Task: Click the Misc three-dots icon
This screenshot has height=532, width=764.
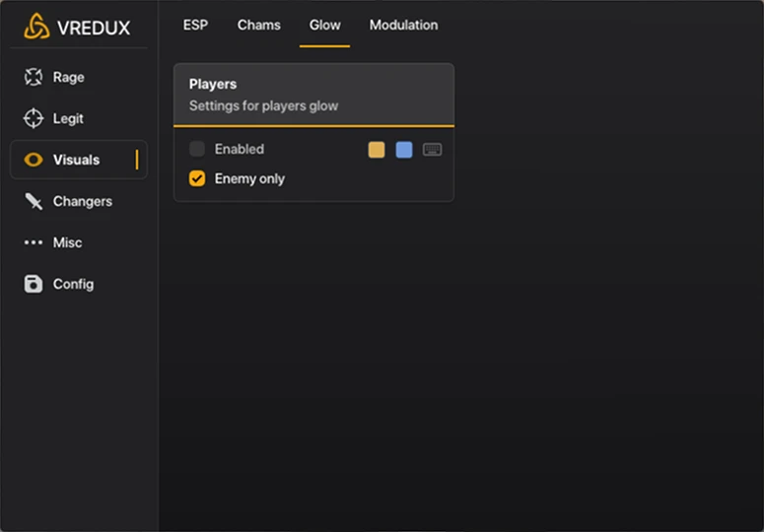Action: (x=34, y=242)
